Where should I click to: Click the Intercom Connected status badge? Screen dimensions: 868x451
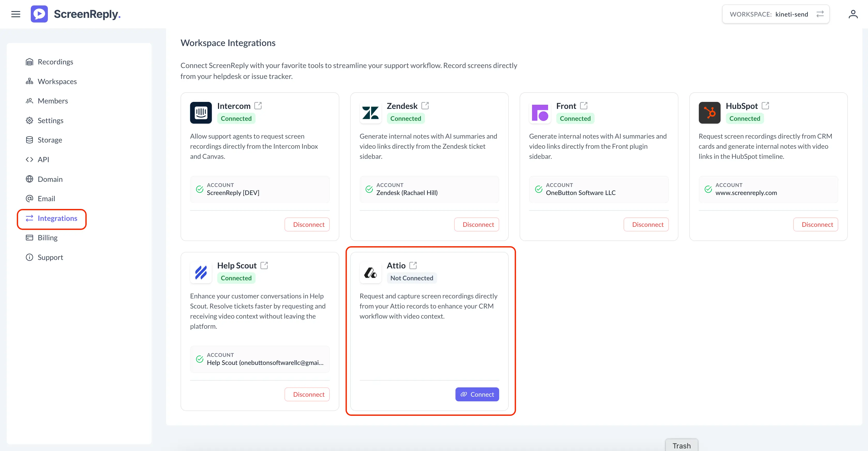click(x=236, y=118)
